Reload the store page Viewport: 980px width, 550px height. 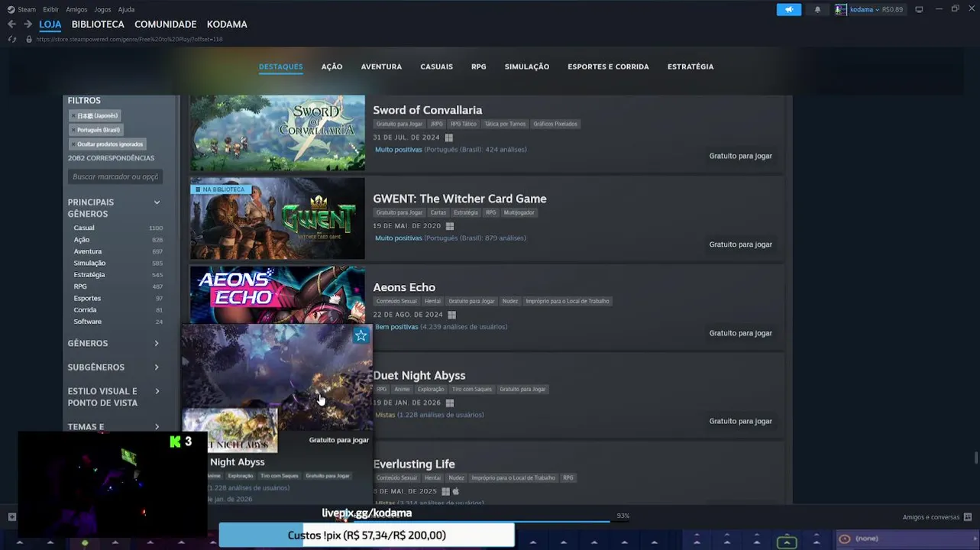click(x=12, y=39)
